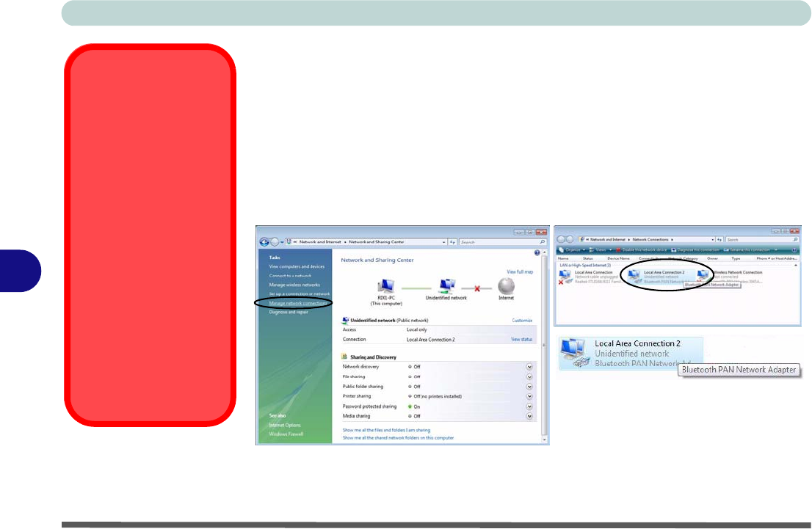Click refresh button beside Sharing Center address bar
This screenshot has height=529, width=812.
point(452,241)
